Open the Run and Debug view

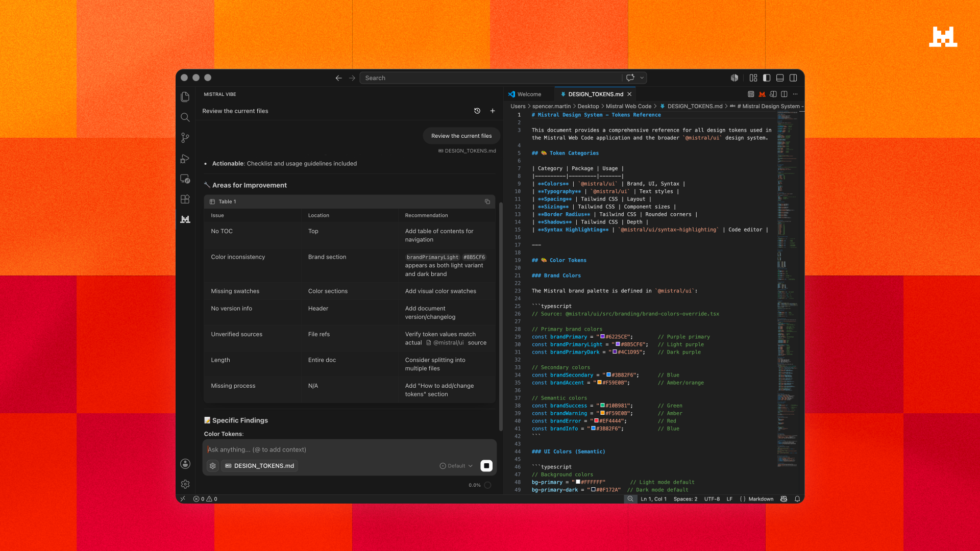click(185, 159)
